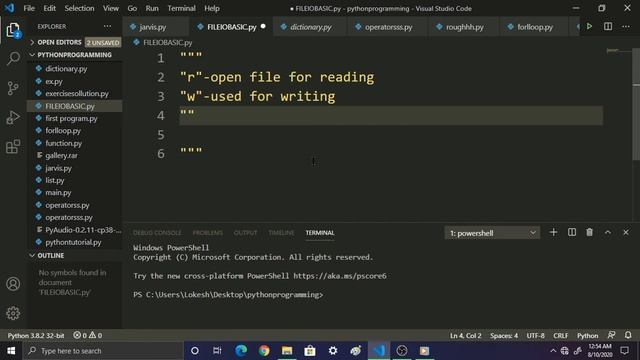
Task: Select Python 3.8.2 32-bit interpreter
Action: [36, 336]
